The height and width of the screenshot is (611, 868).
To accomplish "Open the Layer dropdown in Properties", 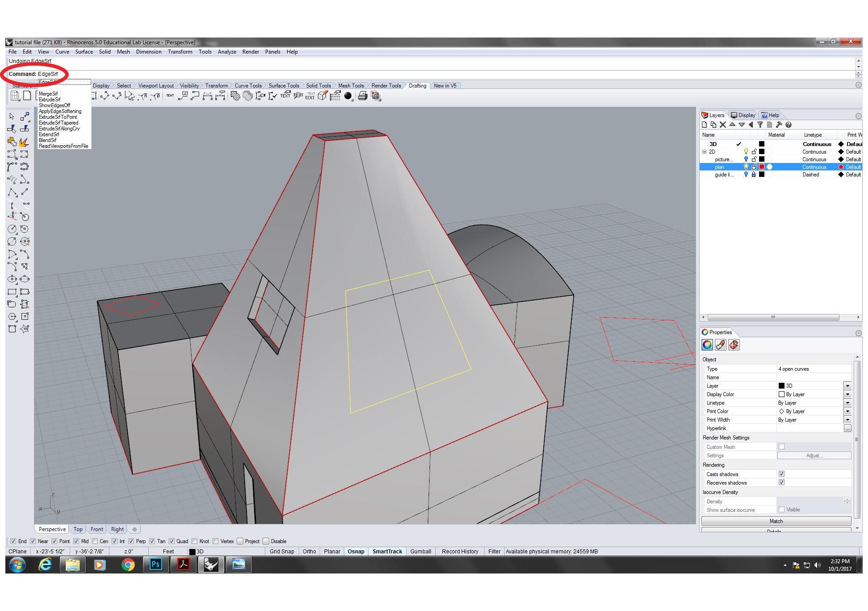I will click(847, 386).
